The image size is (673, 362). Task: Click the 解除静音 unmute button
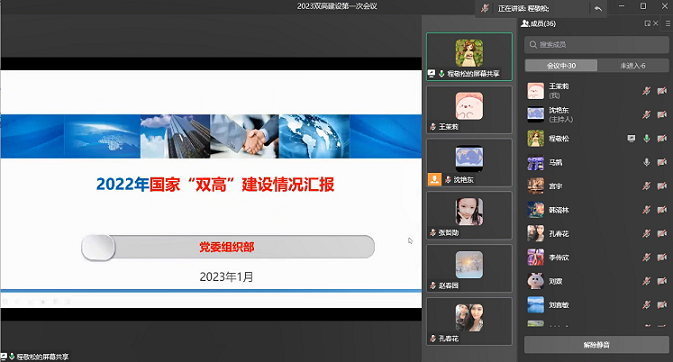tap(596, 345)
